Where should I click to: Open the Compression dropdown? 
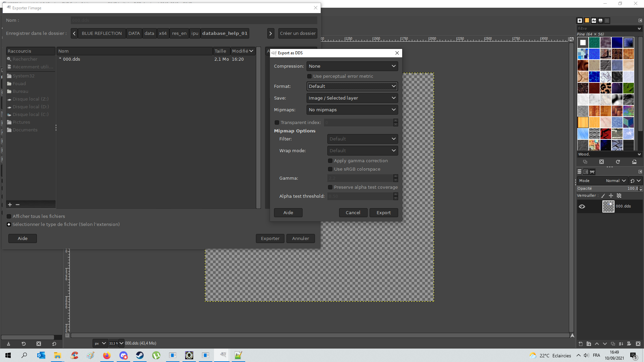[352, 66]
